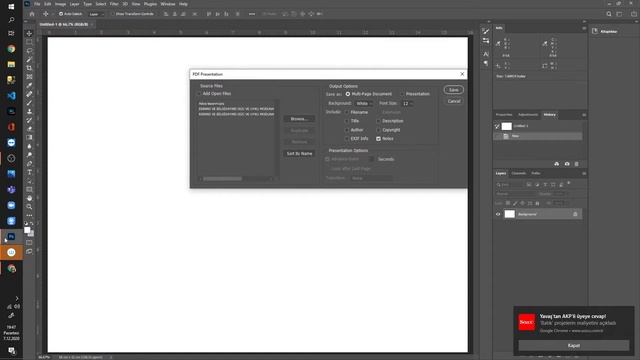Switch to the Properties tab
640x360 pixels.
[504, 115]
